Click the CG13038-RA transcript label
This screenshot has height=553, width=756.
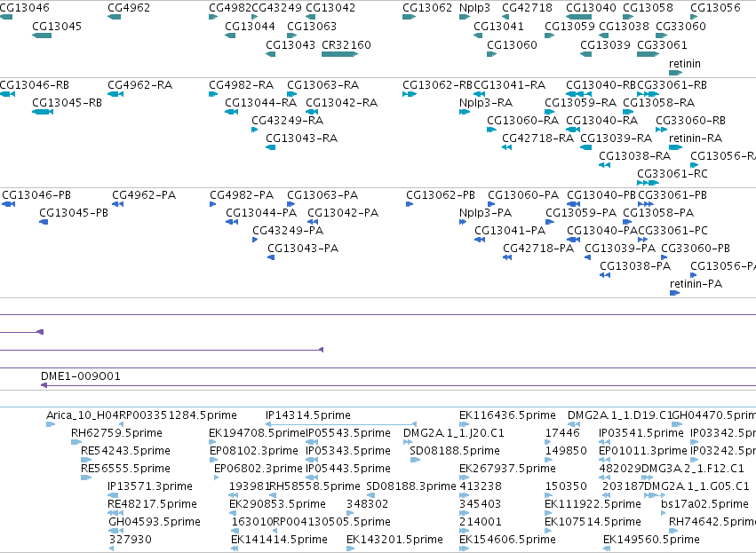tap(635, 156)
